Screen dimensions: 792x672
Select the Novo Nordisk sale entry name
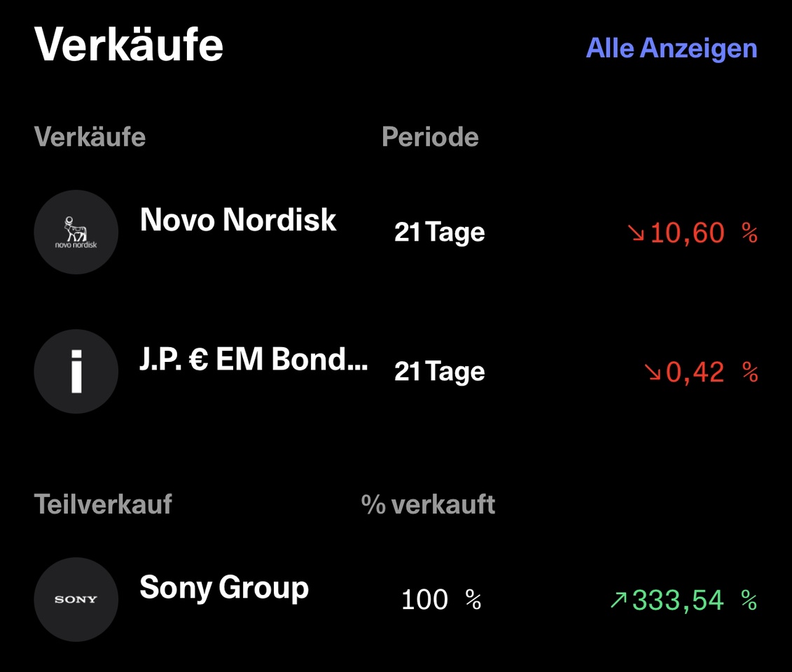pyautogui.click(x=238, y=220)
